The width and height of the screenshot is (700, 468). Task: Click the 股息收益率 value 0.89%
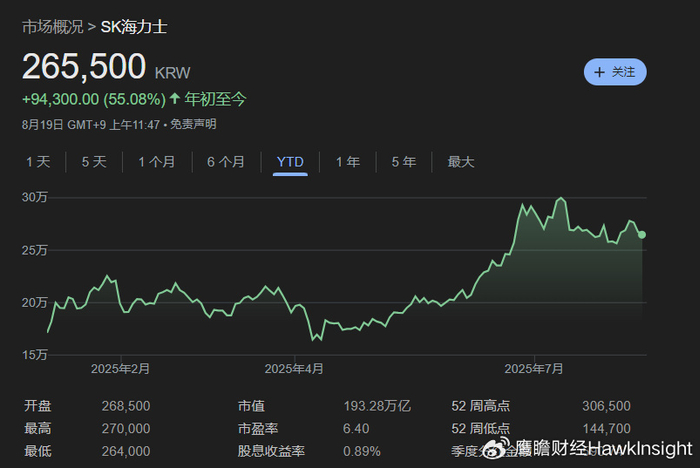coord(362,451)
